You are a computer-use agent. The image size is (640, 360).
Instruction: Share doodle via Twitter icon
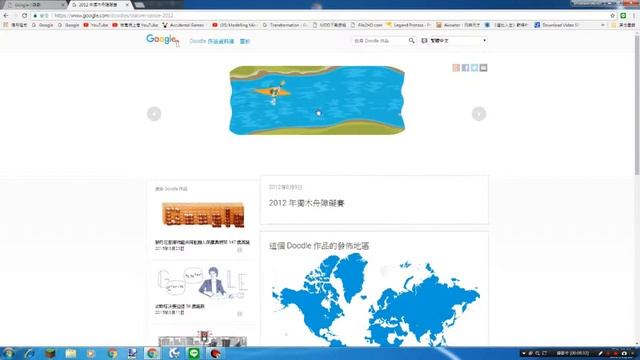[474, 68]
